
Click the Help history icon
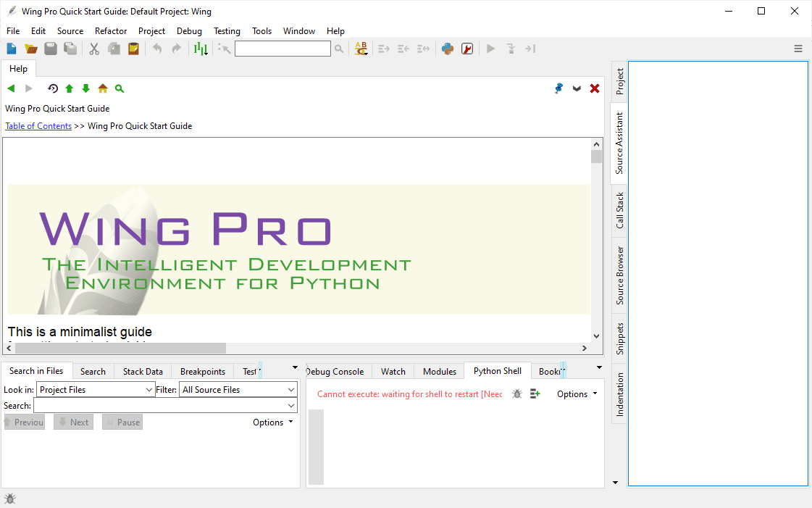tap(53, 88)
